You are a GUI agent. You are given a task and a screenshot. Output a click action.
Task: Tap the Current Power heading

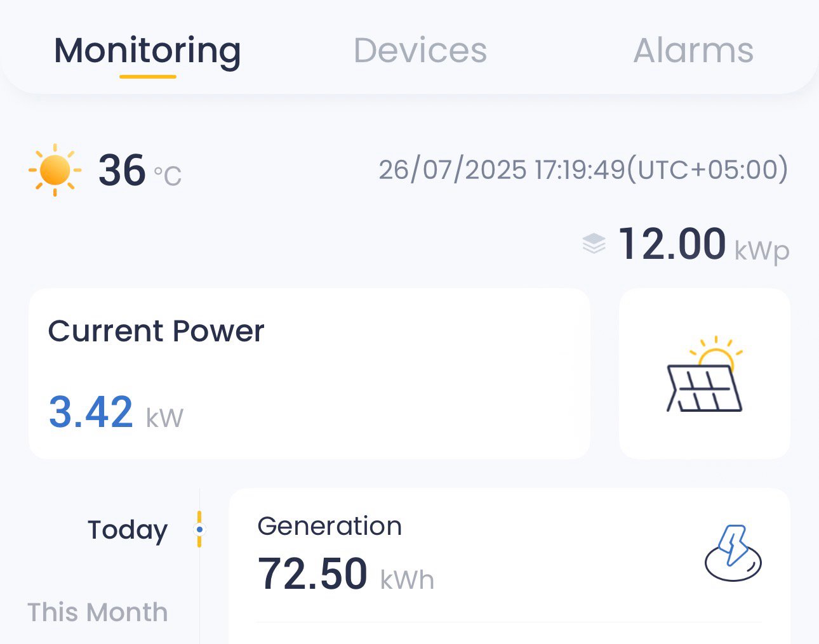(156, 331)
